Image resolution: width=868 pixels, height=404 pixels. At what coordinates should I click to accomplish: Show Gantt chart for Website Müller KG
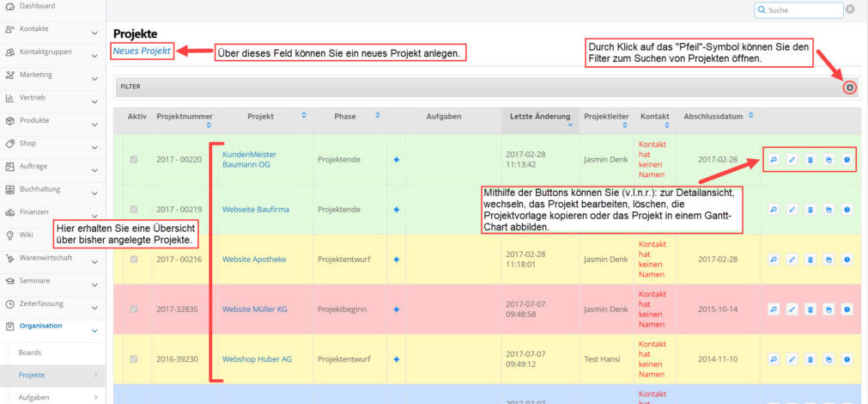tap(847, 309)
